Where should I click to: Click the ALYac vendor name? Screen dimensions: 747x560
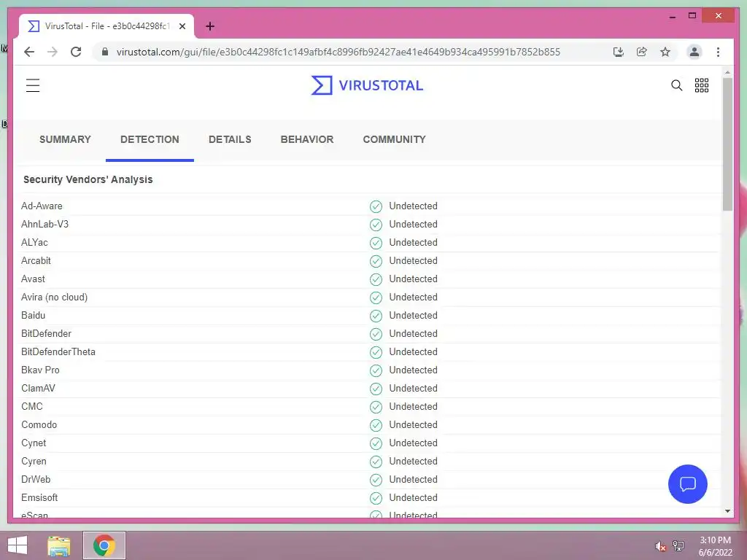(34, 242)
